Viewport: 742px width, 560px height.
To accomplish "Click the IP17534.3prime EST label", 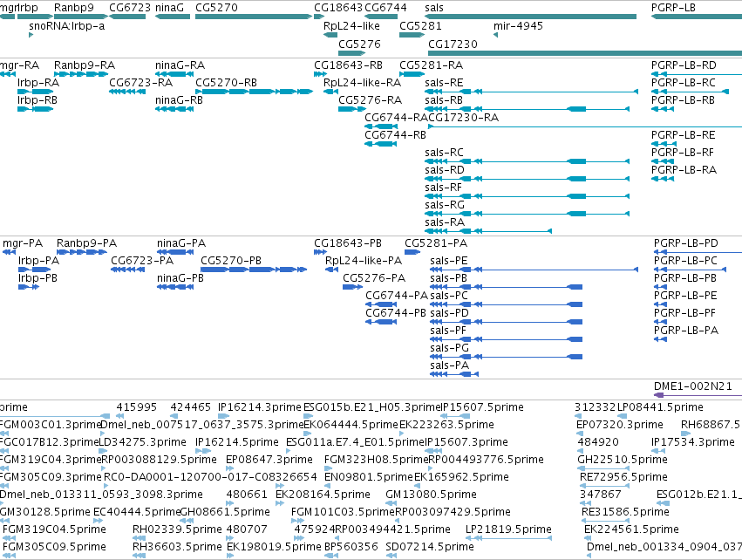I will tap(693, 441).
